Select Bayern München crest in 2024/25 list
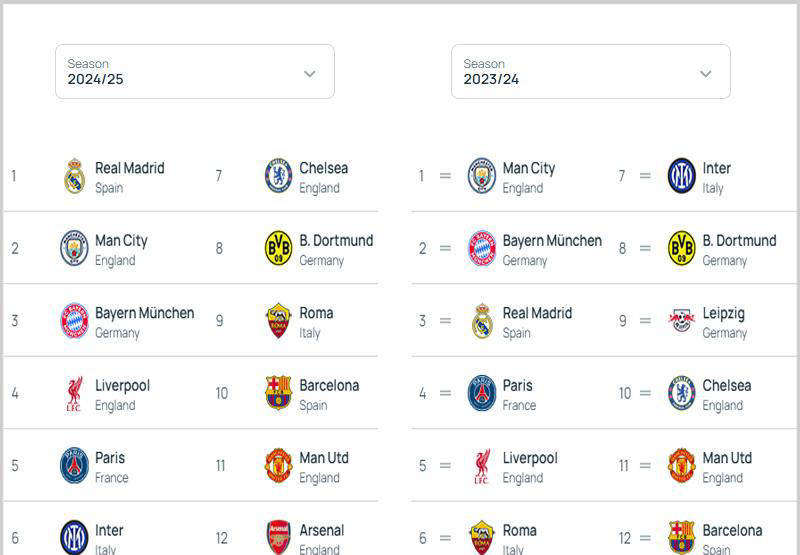Image resolution: width=800 pixels, height=555 pixels. pyautogui.click(x=75, y=321)
